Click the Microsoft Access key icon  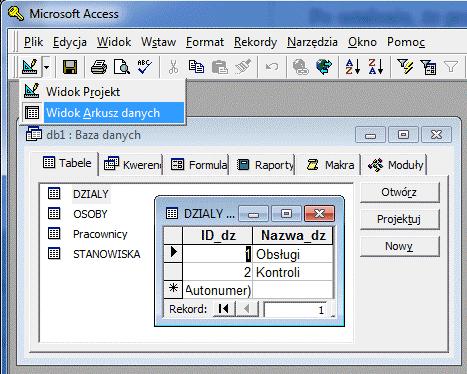[x=16, y=14]
